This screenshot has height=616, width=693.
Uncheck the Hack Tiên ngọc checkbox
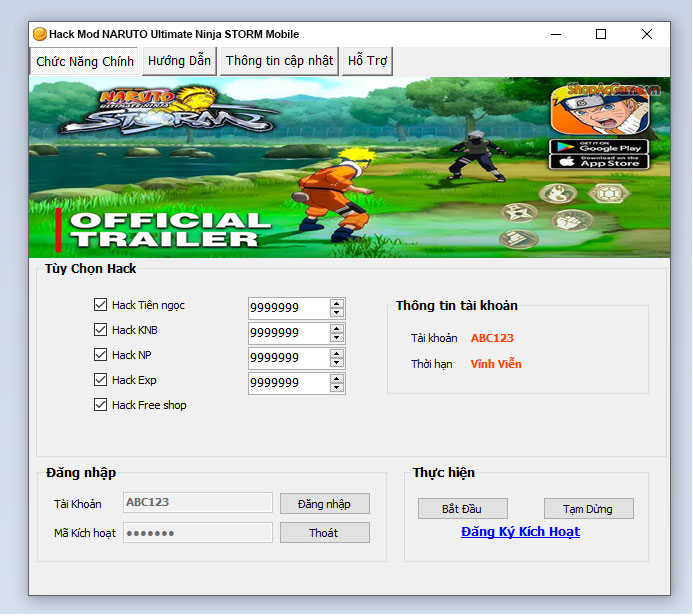pyautogui.click(x=100, y=305)
